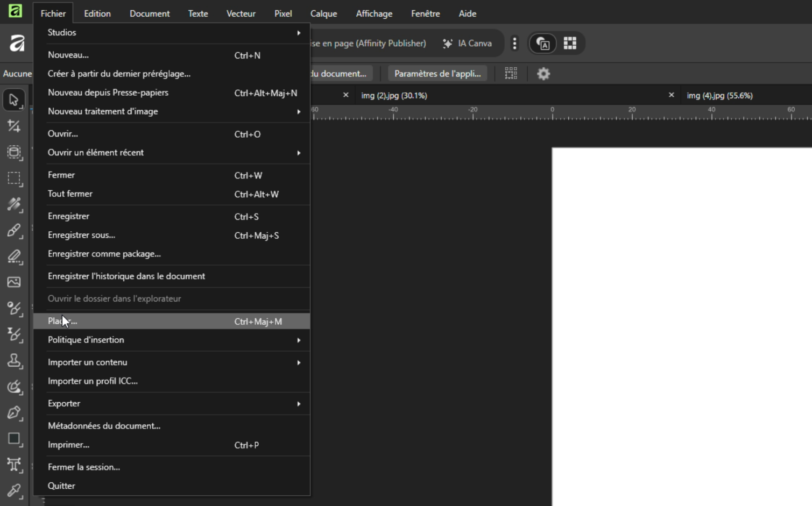
Task: Select the rectangular marquee selection tool
Action: pyautogui.click(x=14, y=178)
